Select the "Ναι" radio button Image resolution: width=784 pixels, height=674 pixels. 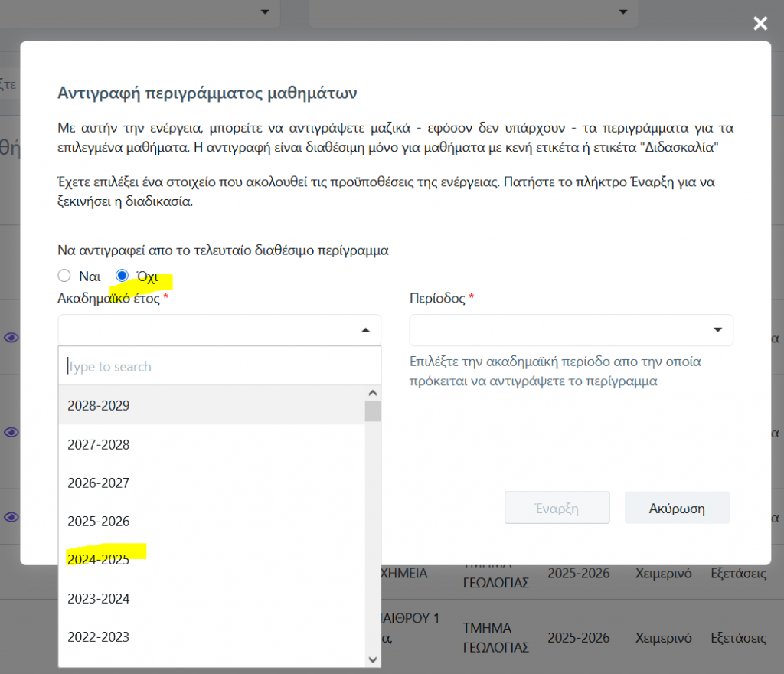pos(64,276)
